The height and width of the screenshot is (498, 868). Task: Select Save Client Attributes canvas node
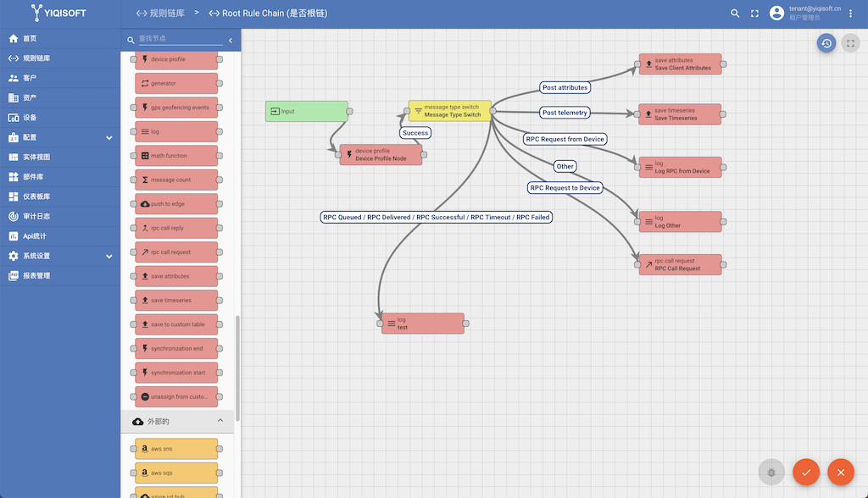point(681,64)
